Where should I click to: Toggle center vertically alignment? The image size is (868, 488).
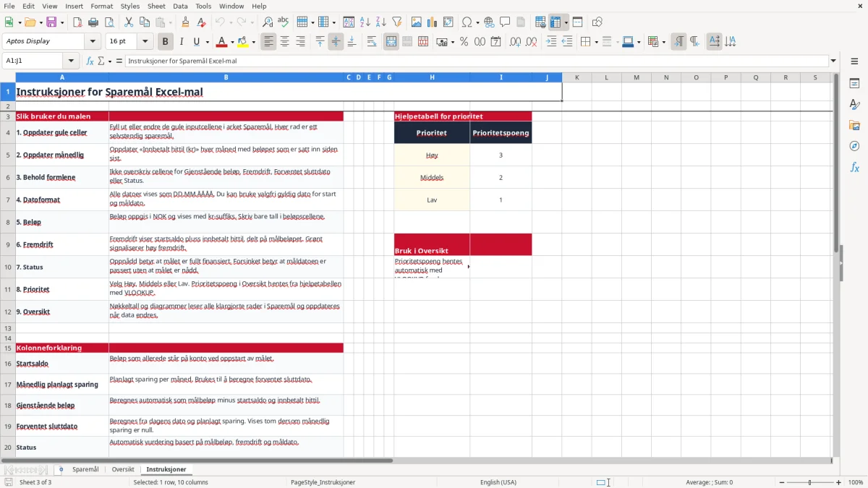point(336,42)
